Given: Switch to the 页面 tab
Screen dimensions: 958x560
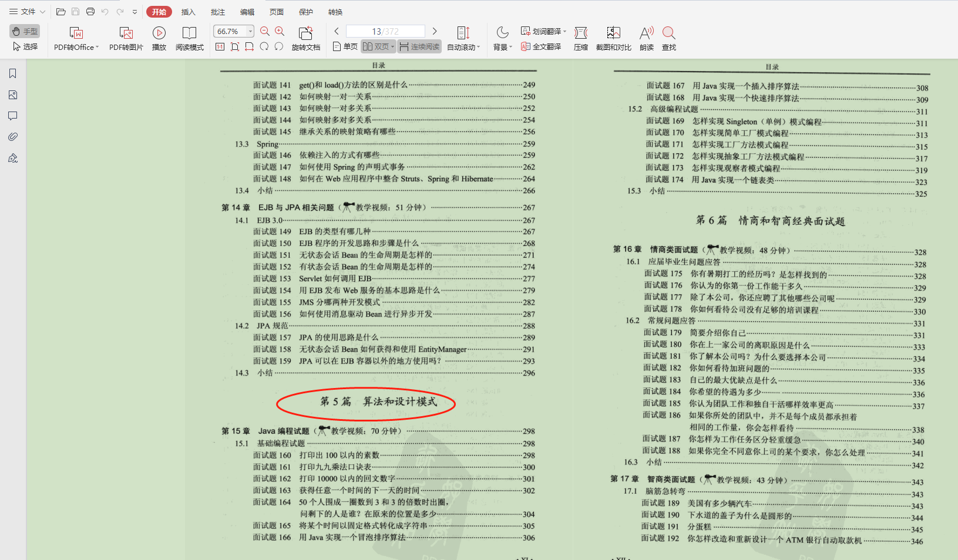Looking at the screenshot, I should tap(277, 12).
